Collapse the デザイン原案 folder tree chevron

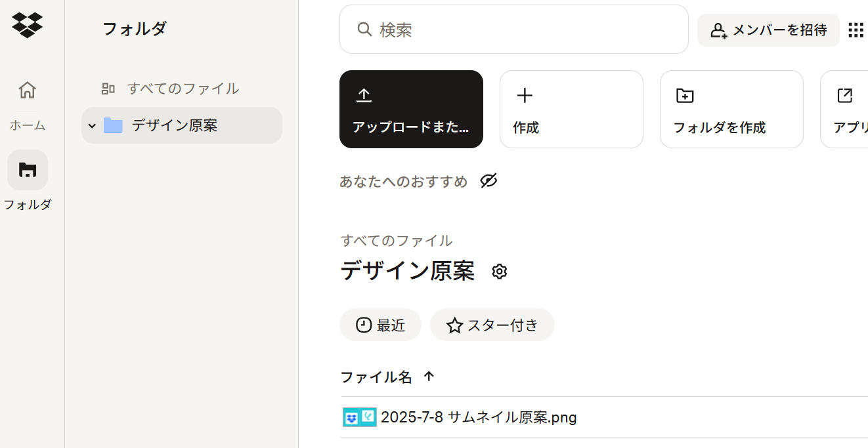point(92,125)
